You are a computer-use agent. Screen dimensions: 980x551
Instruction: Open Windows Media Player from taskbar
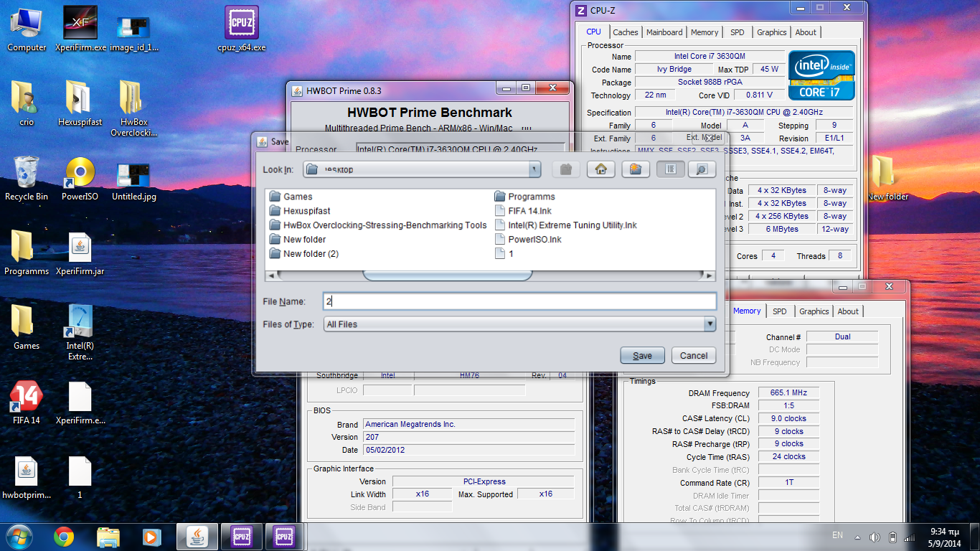151,537
